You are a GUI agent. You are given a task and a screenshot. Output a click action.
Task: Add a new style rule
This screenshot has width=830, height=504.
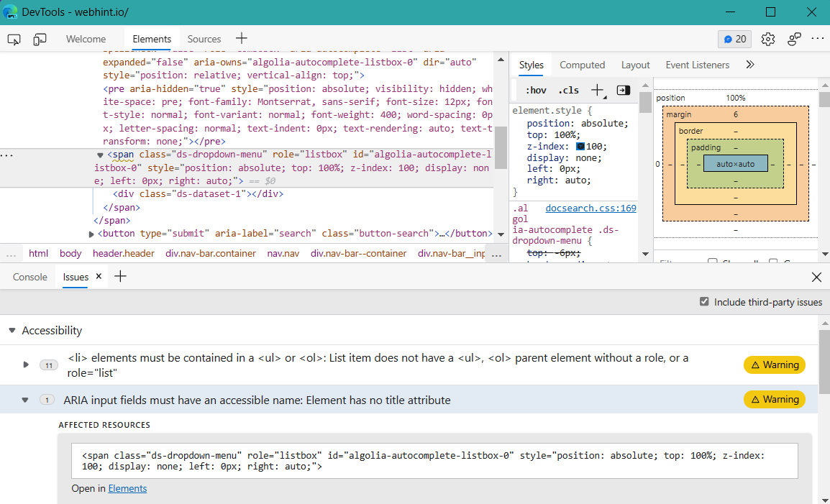597,91
